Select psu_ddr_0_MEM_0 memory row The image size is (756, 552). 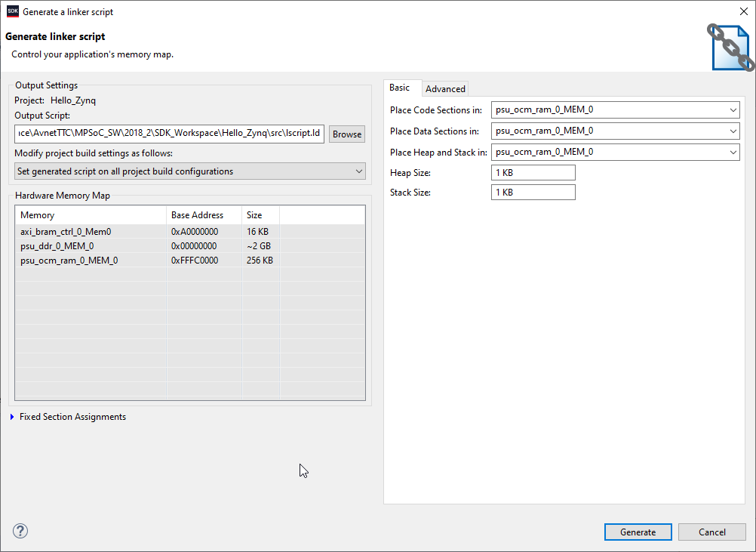(x=57, y=246)
